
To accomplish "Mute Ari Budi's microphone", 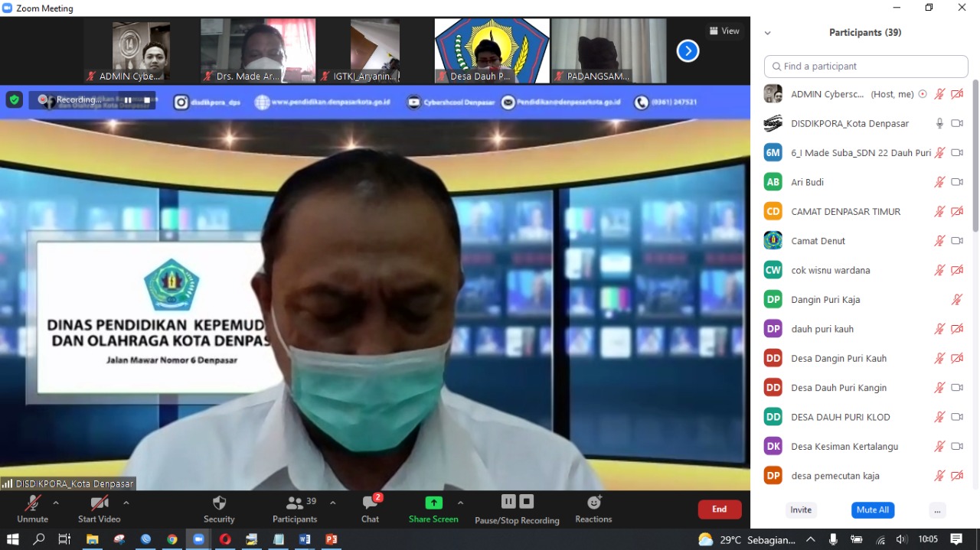I will (x=939, y=182).
